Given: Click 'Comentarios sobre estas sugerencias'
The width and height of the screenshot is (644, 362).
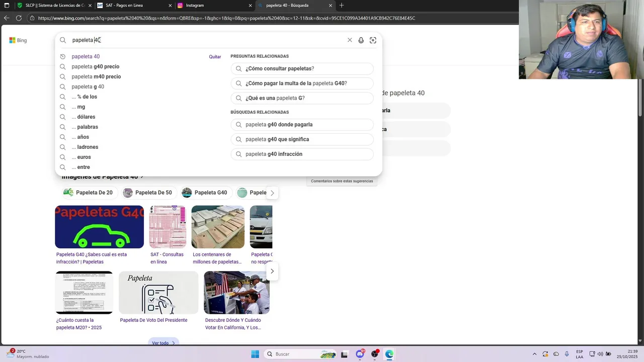Looking at the screenshot, I should coord(342,181).
